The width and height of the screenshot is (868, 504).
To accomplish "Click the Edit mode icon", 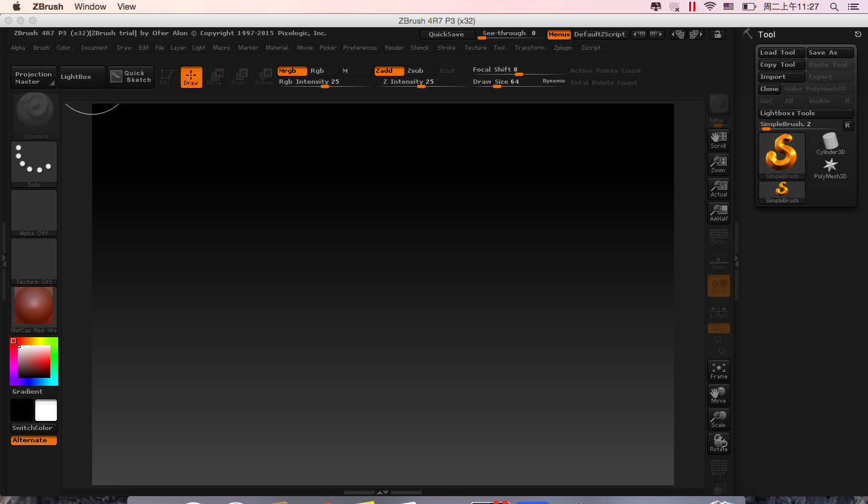I will [x=165, y=77].
